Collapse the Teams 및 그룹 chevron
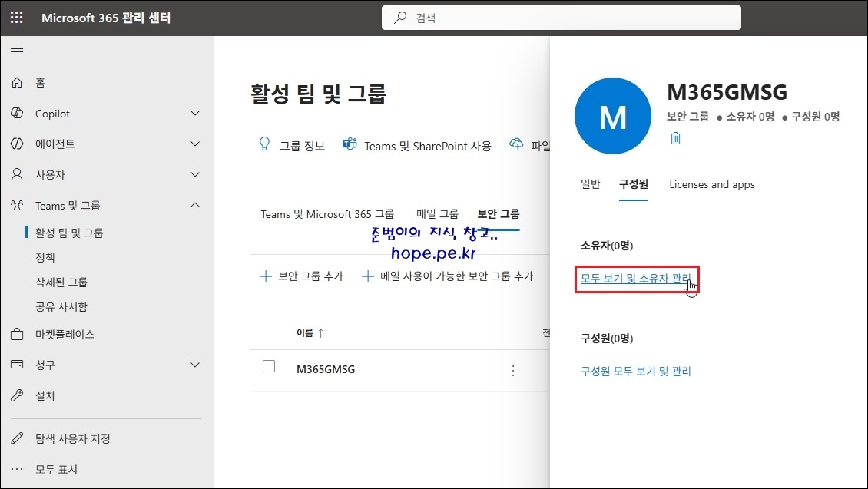Screen dimensions: 868x489 tap(195, 205)
